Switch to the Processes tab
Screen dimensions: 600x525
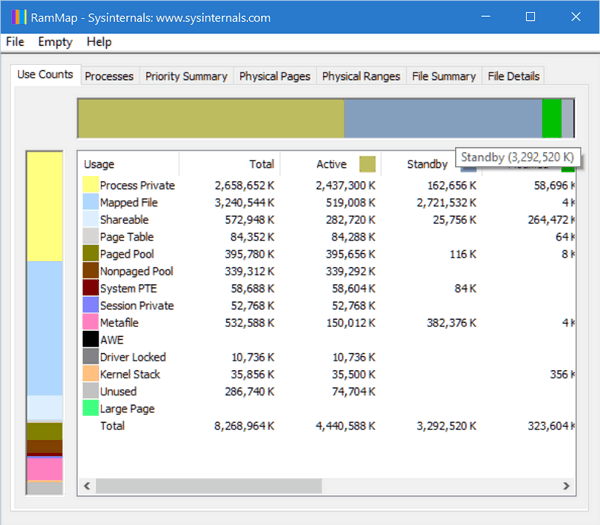109,76
